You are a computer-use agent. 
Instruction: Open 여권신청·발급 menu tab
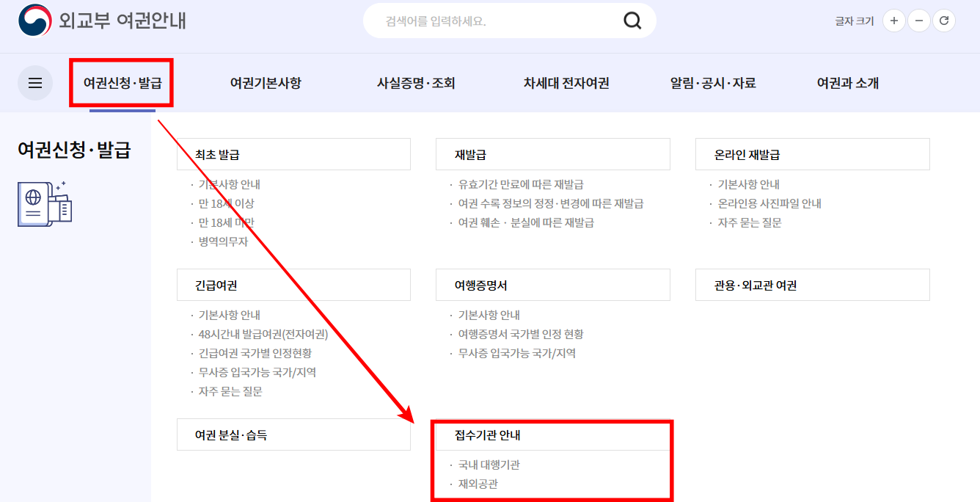122,83
